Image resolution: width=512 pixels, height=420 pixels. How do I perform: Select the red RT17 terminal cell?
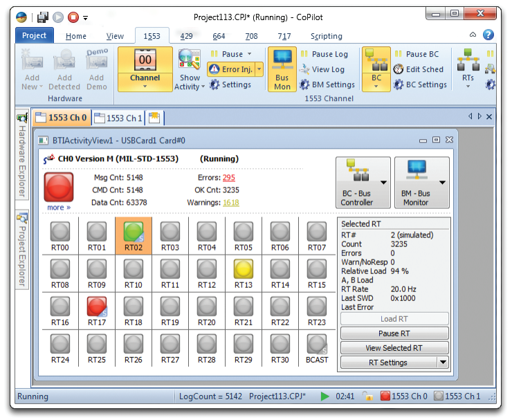coord(97,306)
